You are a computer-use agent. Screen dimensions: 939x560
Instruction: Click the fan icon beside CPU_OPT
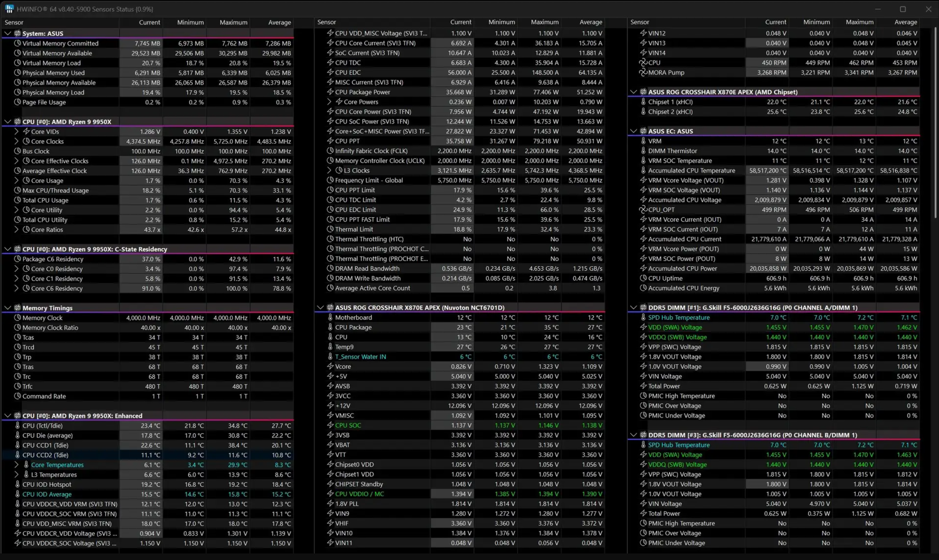coord(643,210)
